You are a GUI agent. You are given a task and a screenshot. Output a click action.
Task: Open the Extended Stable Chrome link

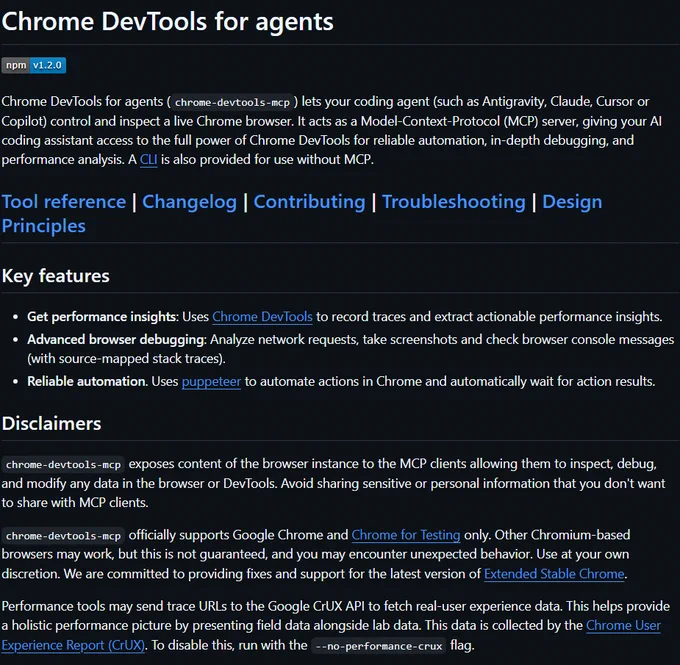click(554, 574)
